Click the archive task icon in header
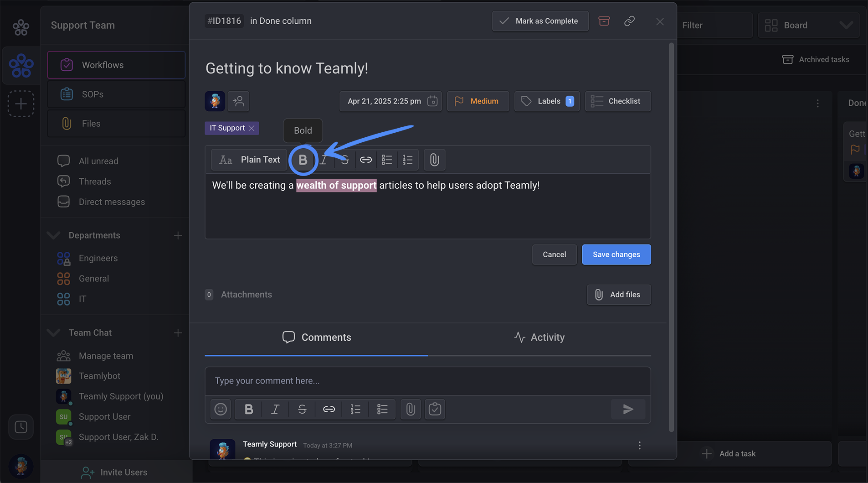 click(604, 21)
